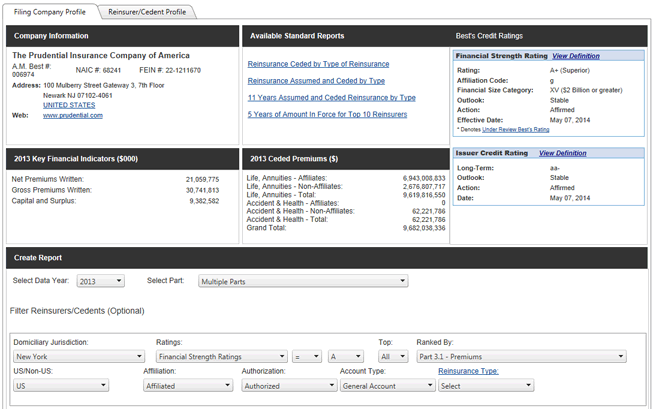
Task: Click Life, Annuities - Non-Affiliates value 2,676,807,717
Action: (x=424, y=187)
